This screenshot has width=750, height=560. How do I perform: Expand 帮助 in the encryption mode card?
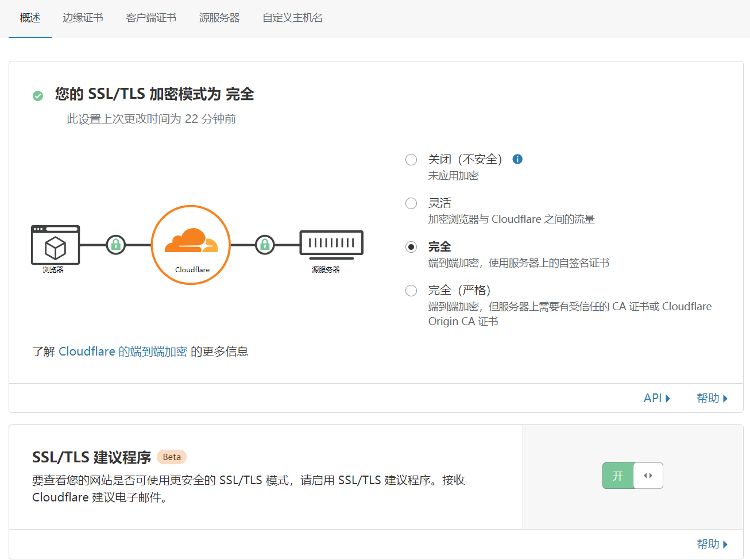coord(712,398)
